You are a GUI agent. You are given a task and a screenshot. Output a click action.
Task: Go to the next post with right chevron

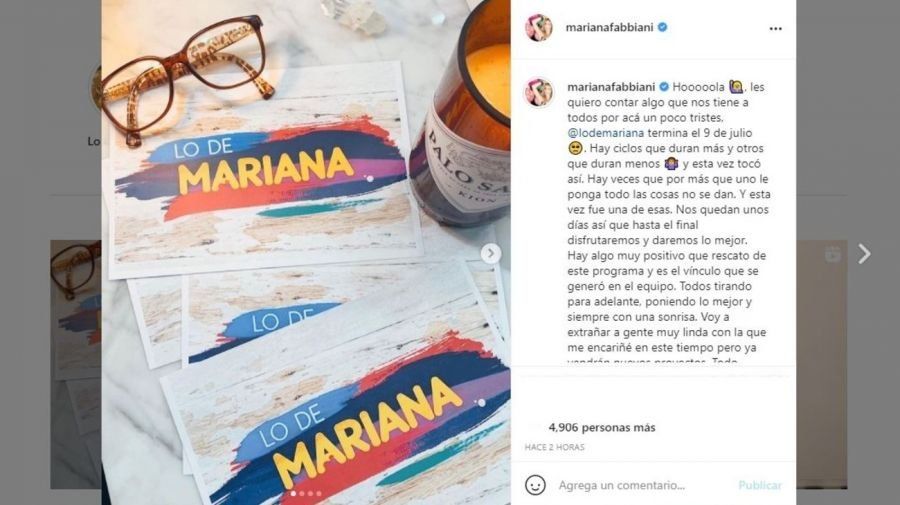(x=864, y=254)
